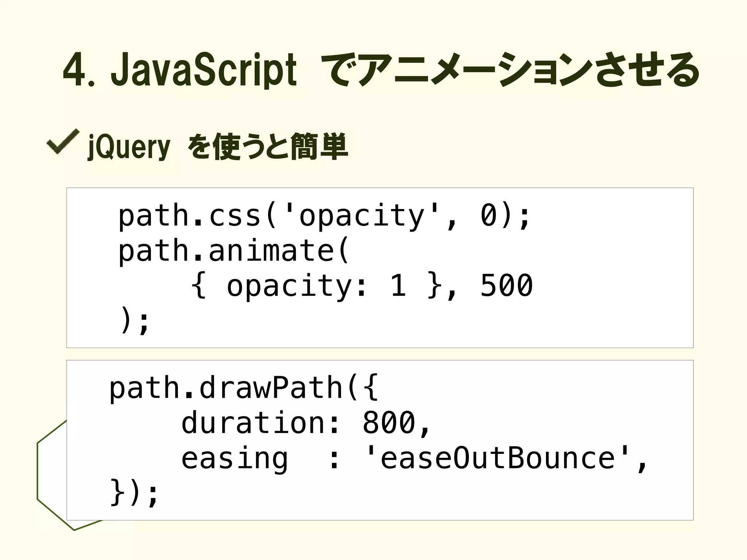Click the code line 'path.animate('
747x560 pixels.
coord(234,251)
